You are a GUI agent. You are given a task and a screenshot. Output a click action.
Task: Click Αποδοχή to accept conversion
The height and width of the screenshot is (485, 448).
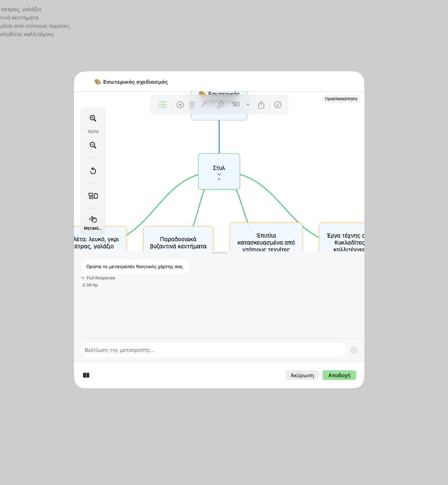click(x=339, y=375)
